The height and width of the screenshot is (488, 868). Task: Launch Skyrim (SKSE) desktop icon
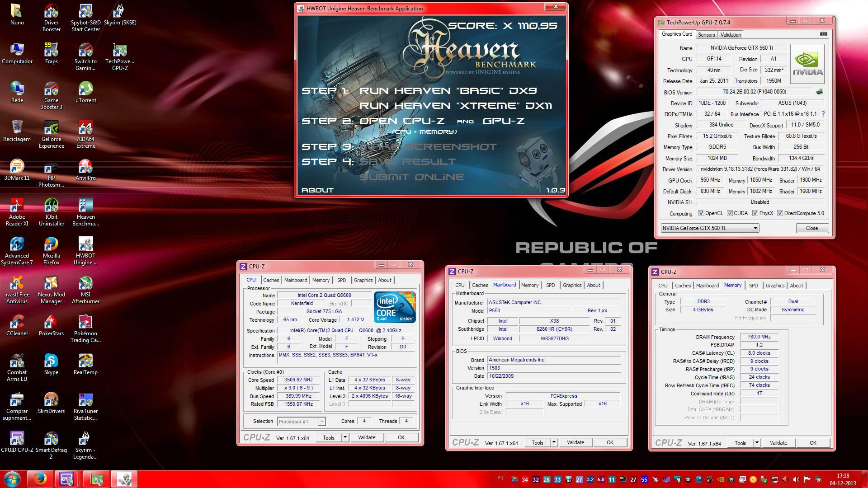click(x=120, y=14)
